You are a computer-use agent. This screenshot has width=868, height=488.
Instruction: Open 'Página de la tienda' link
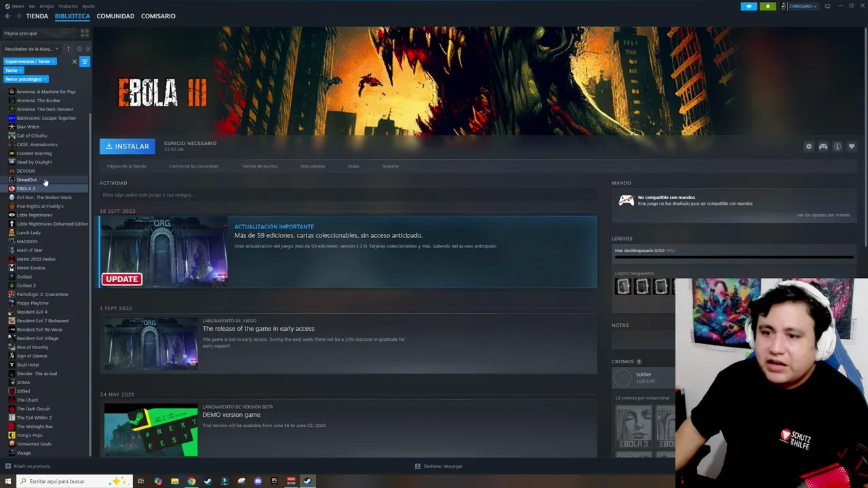127,166
